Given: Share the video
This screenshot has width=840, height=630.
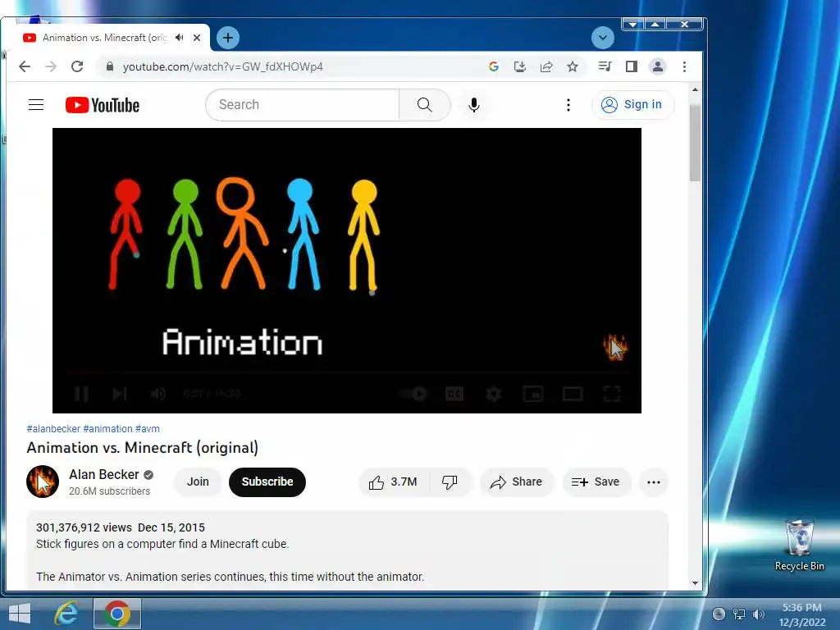Looking at the screenshot, I should coord(517,482).
